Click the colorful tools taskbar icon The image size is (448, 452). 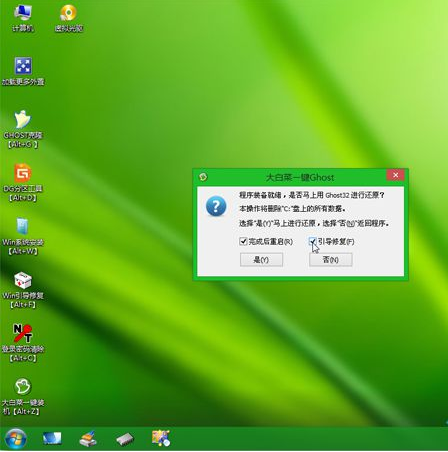161,438
